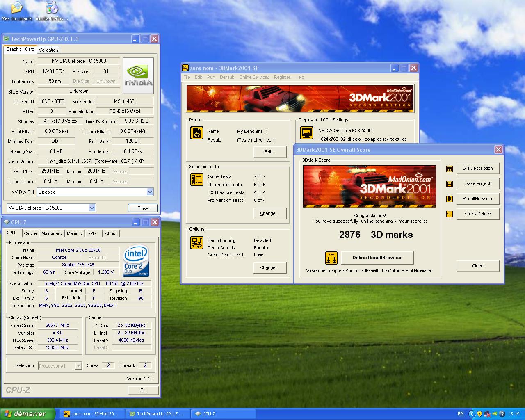Click the NVIDIA logo in GPU-Z

pos(138,75)
